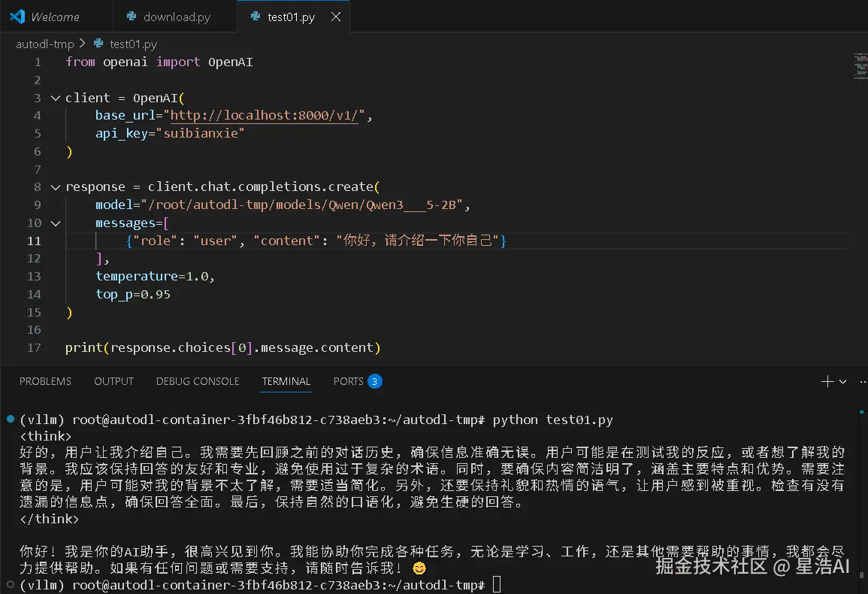The image size is (868, 594).
Task: Open the PORTS panel tab
Action: point(348,381)
